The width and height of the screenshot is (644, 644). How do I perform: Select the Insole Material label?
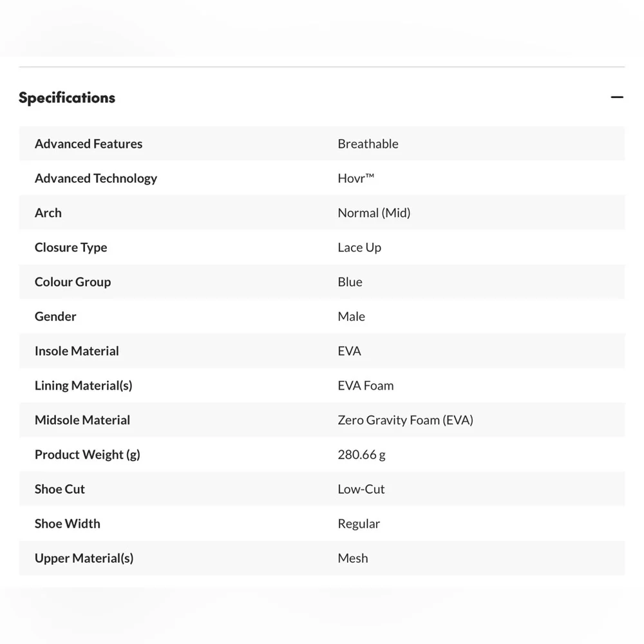point(77,351)
